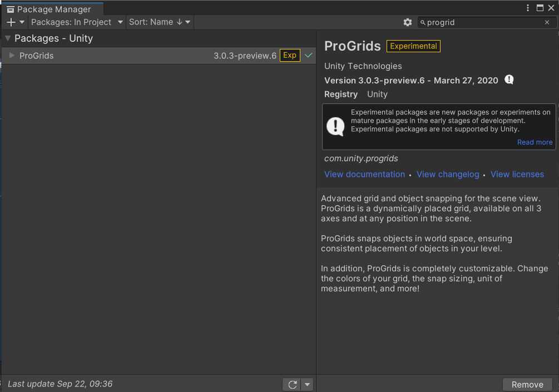Screen dimensions: 559x392
Task: Collapse the Packages - Unity group
Action: [x=8, y=38]
